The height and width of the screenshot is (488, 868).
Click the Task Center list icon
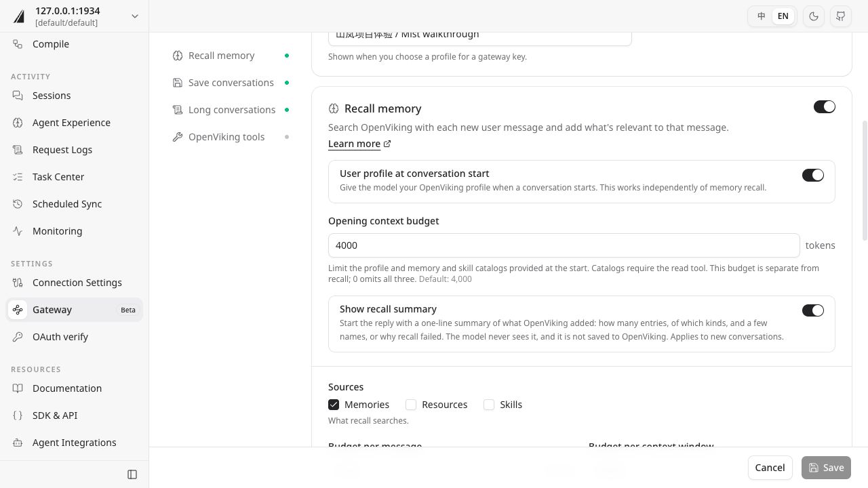[18, 177]
